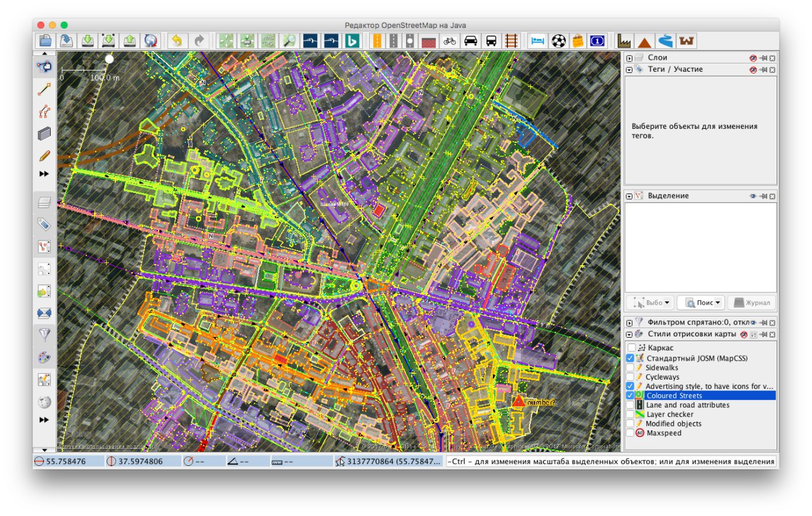Activate the improve way accuracy tool

point(44,112)
